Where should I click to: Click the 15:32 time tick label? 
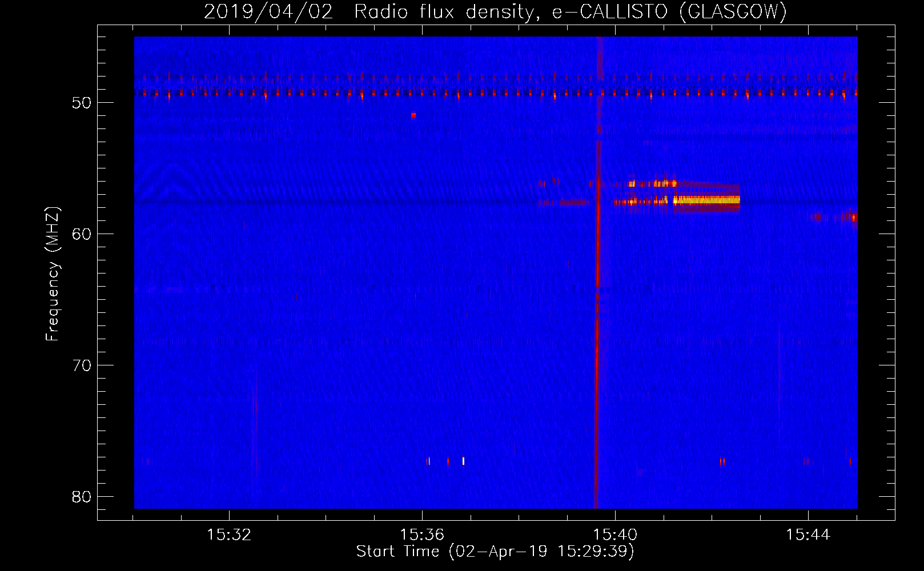click(x=229, y=535)
